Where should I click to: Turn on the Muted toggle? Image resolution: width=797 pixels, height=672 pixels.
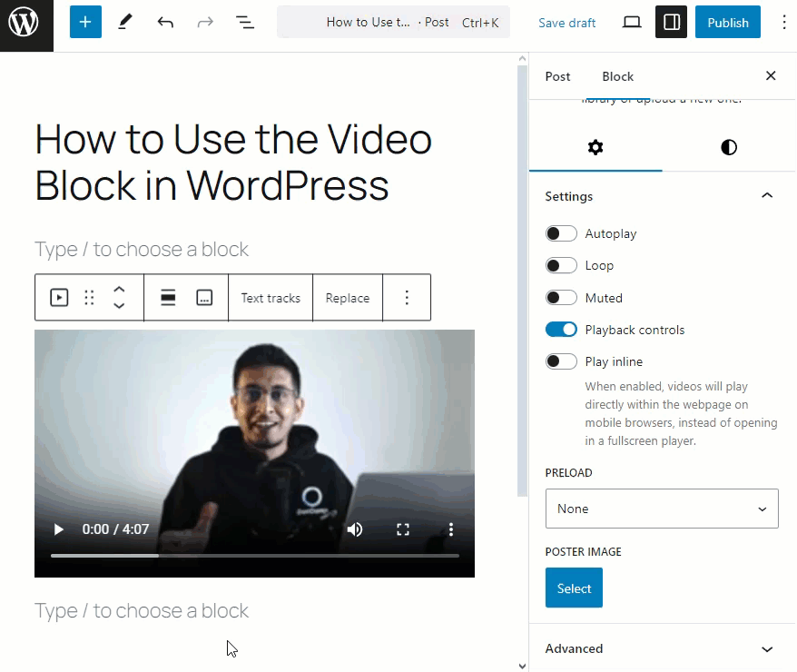tap(561, 298)
